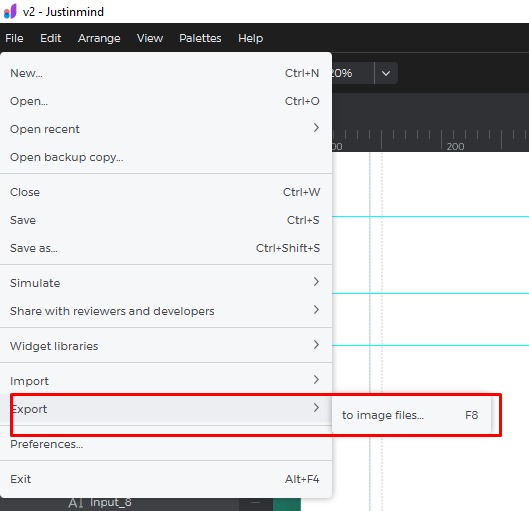Open the View menu
The height and width of the screenshot is (511, 529).
point(150,38)
